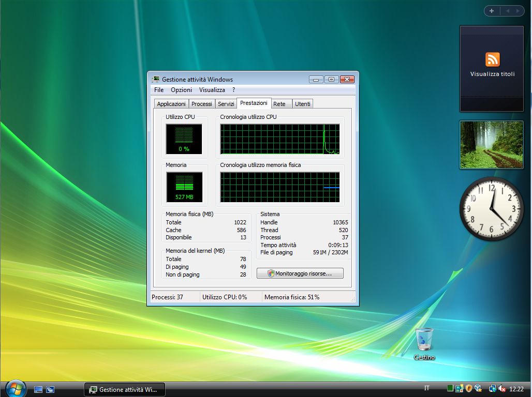Open the Visualizza menu

[212, 90]
